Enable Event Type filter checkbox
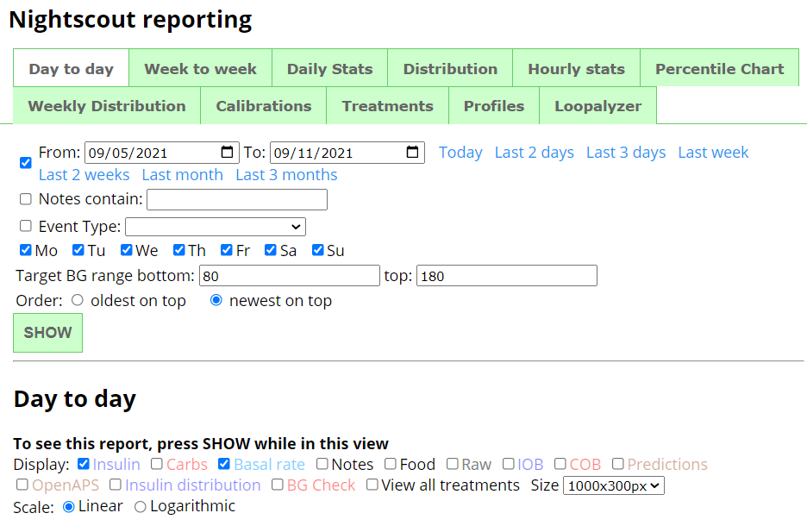The width and height of the screenshot is (807, 532). [x=26, y=226]
